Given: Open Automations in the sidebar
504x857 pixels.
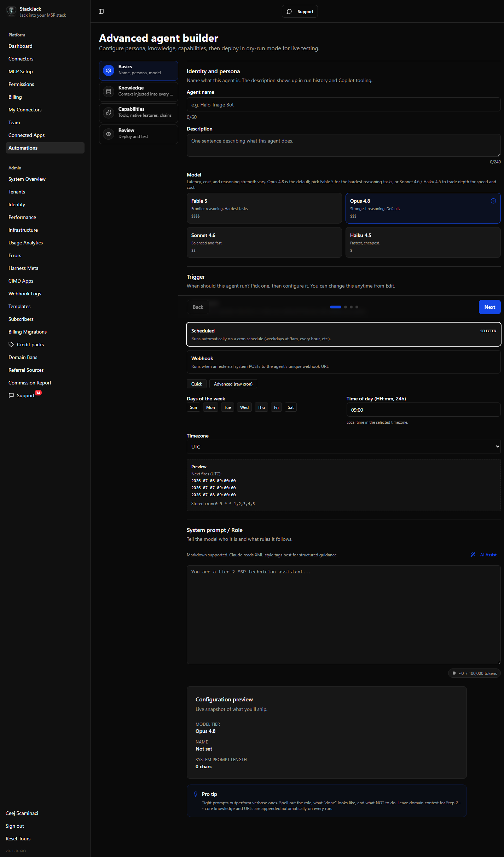Looking at the screenshot, I should pos(45,148).
